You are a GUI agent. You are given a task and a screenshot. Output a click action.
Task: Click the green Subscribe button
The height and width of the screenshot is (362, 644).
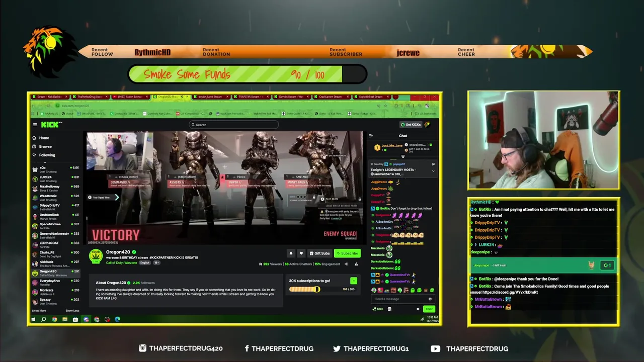click(x=347, y=253)
